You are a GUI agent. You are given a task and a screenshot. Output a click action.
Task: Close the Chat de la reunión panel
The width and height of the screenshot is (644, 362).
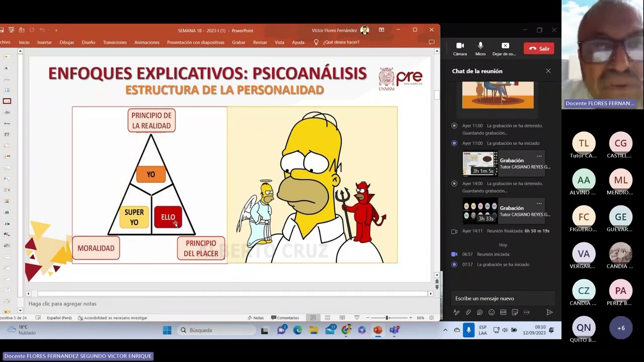(548, 71)
